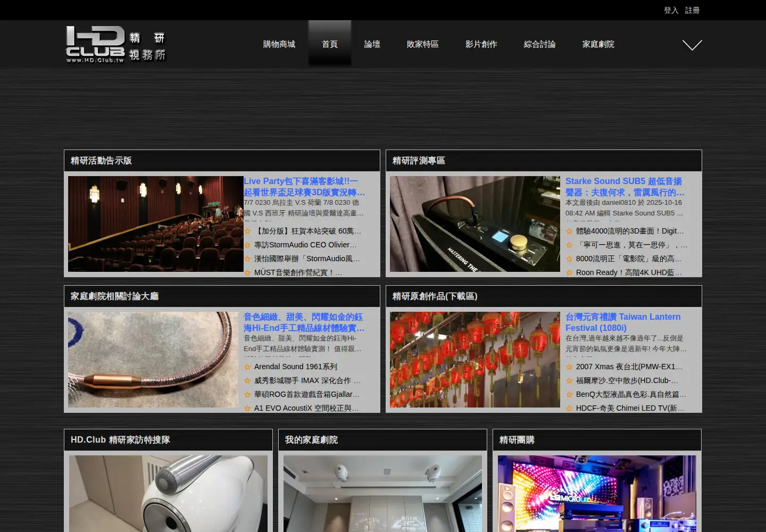Click the cinema theater seats thumbnail
Screen dimensions: 766x532
coord(156,224)
